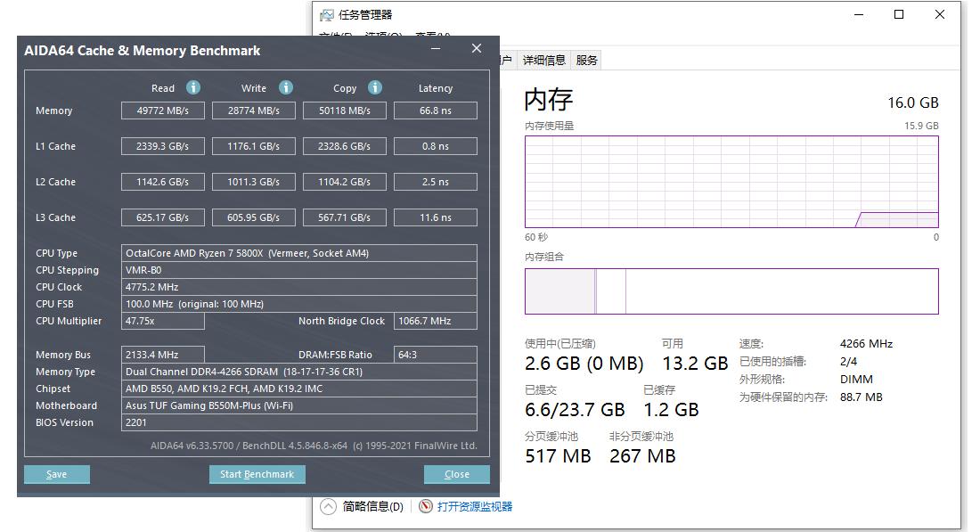Screen dimensions: 980x532
Task: Click the info icon beside the Copy column
Action: coord(373,87)
